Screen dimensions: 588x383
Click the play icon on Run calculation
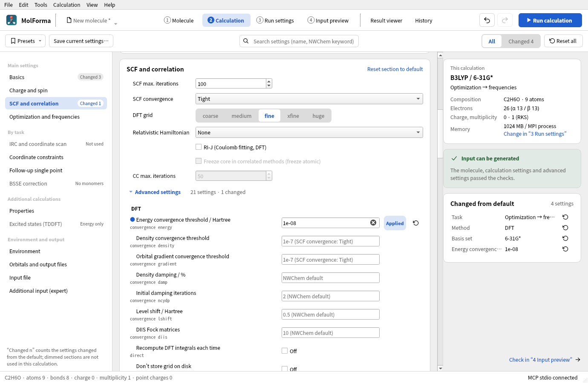tap(529, 20)
